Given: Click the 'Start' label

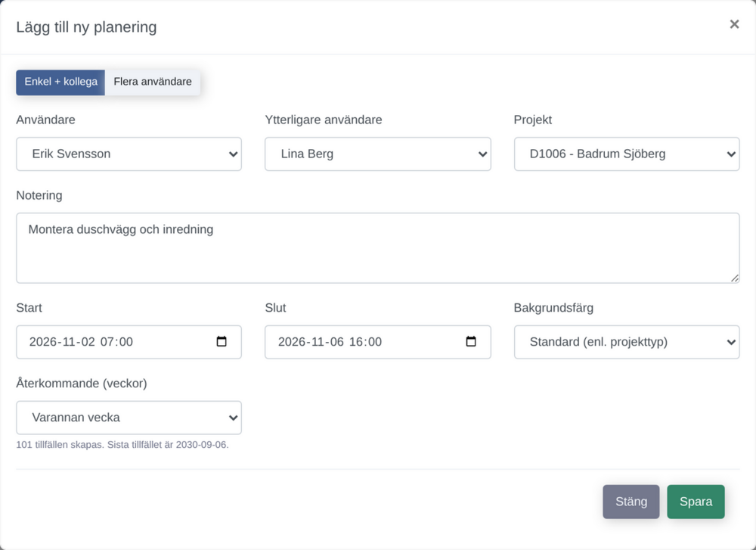Looking at the screenshot, I should coord(29,308).
